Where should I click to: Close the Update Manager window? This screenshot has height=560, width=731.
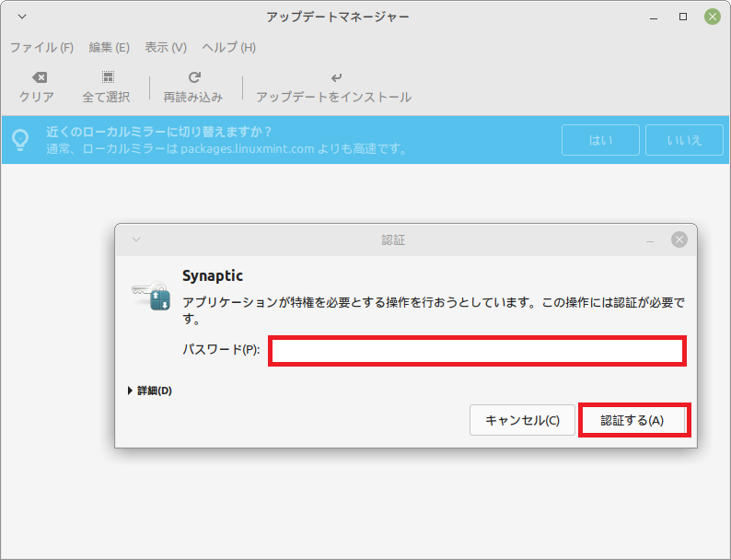click(713, 17)
